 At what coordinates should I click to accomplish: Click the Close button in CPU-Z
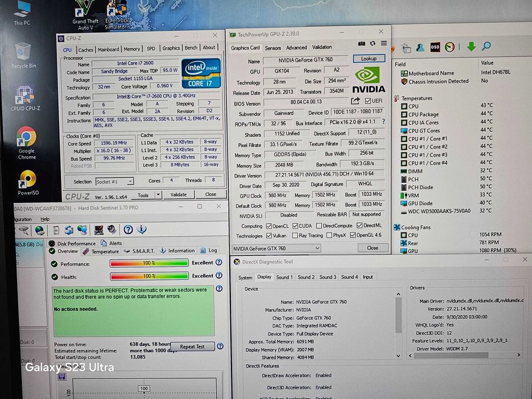pyautogui.click(x=211, y=194)
